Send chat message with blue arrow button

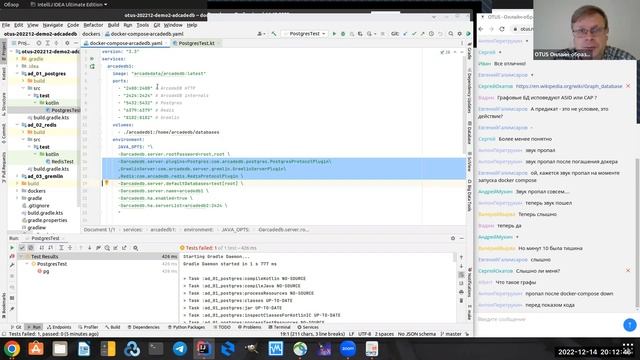(x=630, y=324)
